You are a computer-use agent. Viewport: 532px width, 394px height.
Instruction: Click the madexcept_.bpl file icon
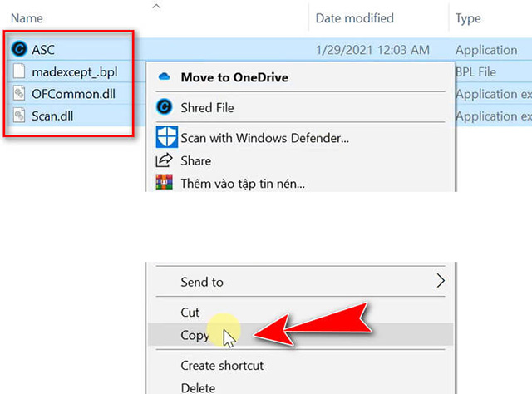click(x=19, y=71)
